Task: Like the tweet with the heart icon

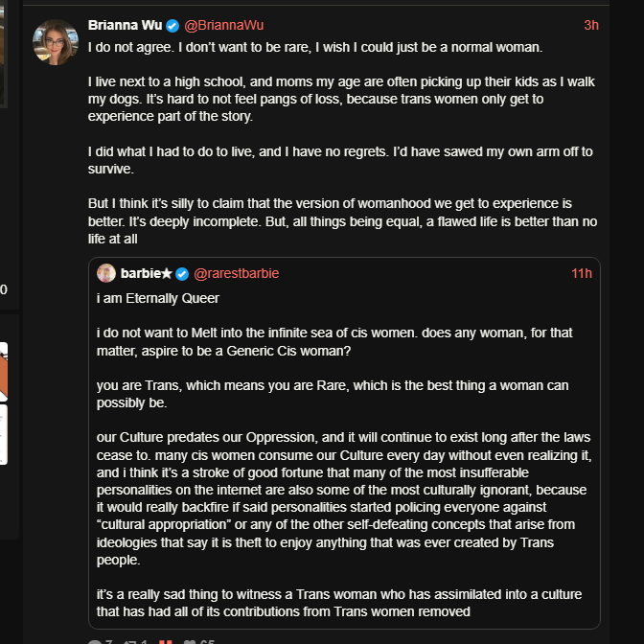Action: [190, 641]
